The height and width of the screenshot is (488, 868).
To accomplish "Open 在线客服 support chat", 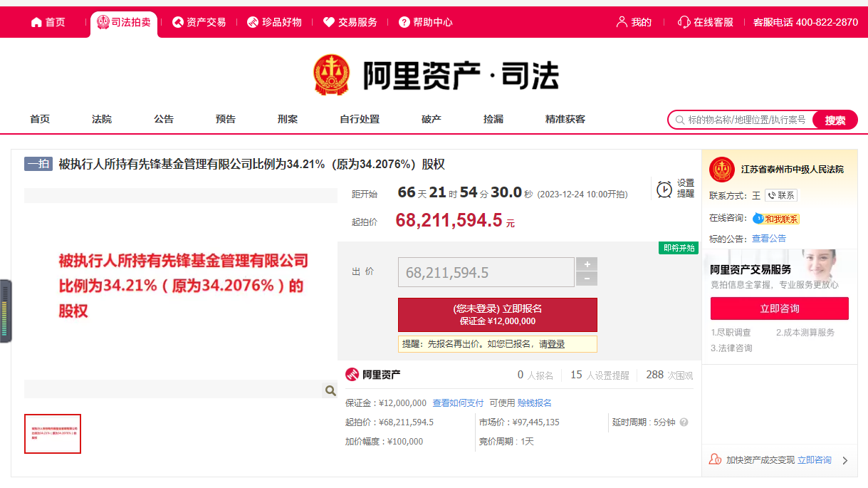I will tap(705, 22).
